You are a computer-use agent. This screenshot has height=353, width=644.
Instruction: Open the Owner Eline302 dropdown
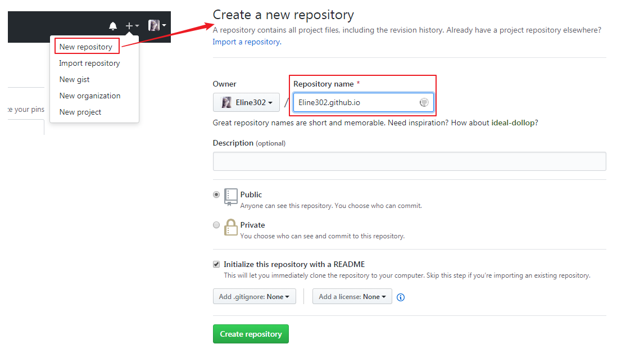point(246,102)
